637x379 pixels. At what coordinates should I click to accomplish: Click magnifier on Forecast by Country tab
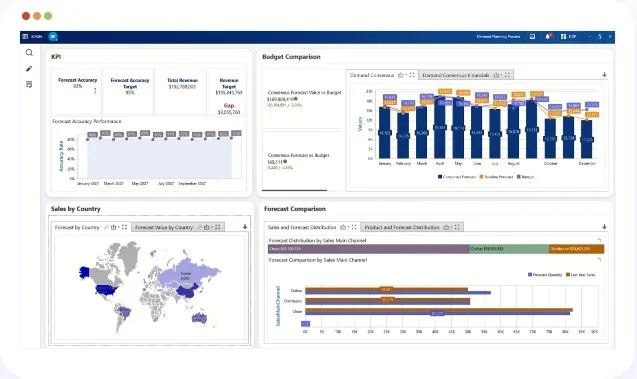[106, 227]
